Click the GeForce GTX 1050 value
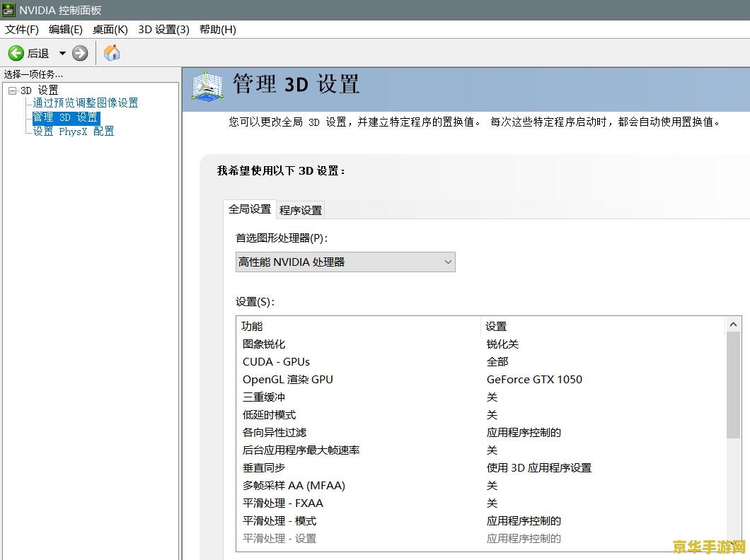The height and width of the screenshot is (560, 750). tap(534, 380)
